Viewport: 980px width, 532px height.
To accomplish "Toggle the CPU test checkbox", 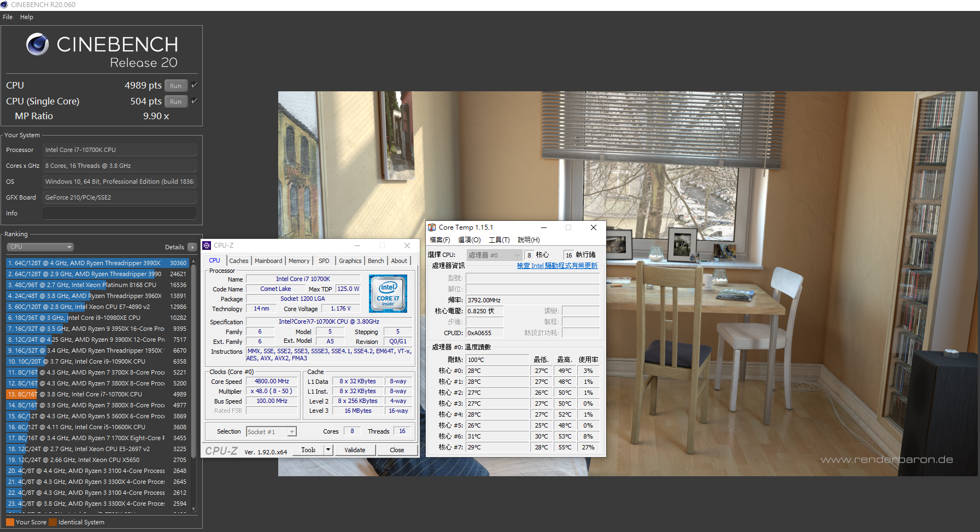I will coord(194,85).
